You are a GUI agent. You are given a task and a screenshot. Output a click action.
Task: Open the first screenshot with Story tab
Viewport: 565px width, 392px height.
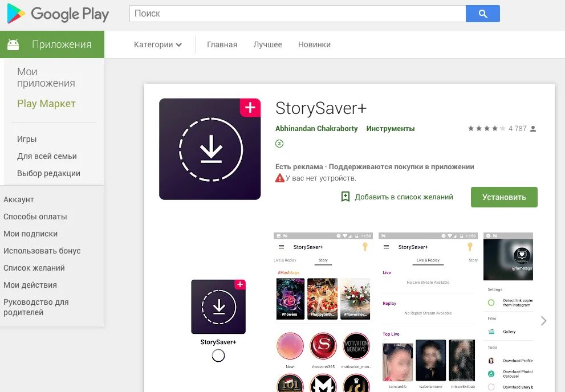(323, 312)
